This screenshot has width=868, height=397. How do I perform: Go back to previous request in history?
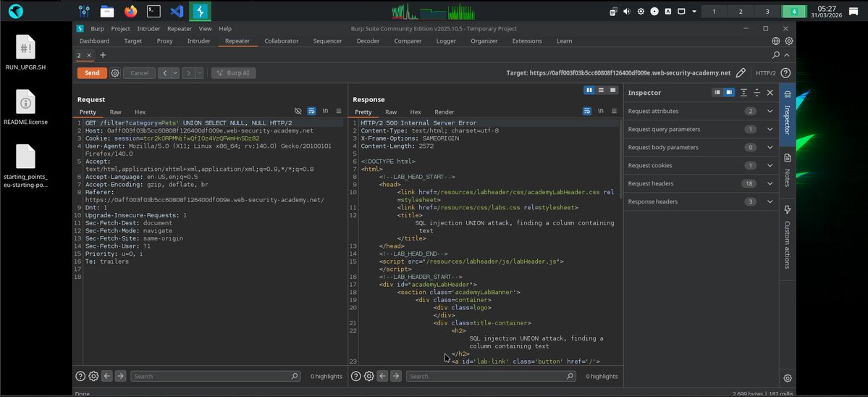tap(164, 73)
